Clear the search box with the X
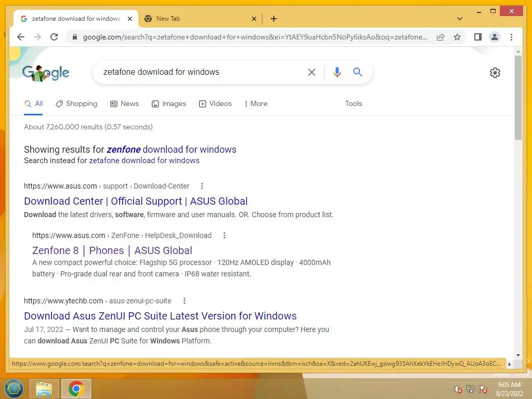The width and height of the screenshot is (532, 399). pyautogui.click(x=312, y=72)
